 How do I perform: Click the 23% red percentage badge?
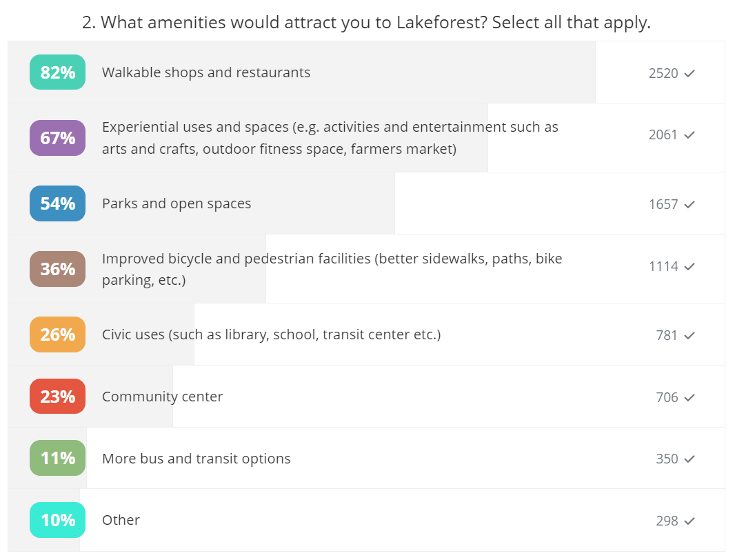click(x=57, y=397)
